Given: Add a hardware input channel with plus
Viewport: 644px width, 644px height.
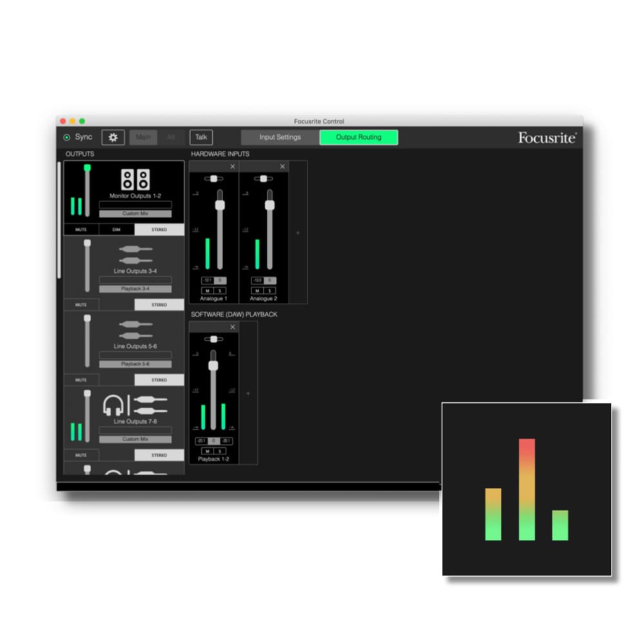Looking at the screenshot, I should (298, 233).
